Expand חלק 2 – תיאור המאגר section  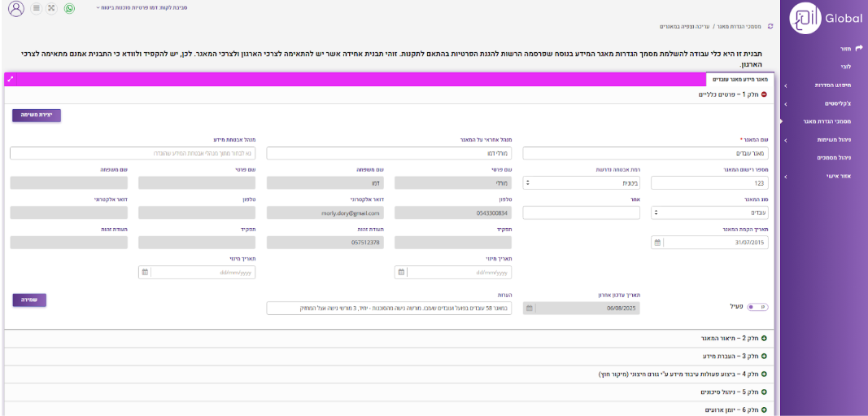click(763, 338)
